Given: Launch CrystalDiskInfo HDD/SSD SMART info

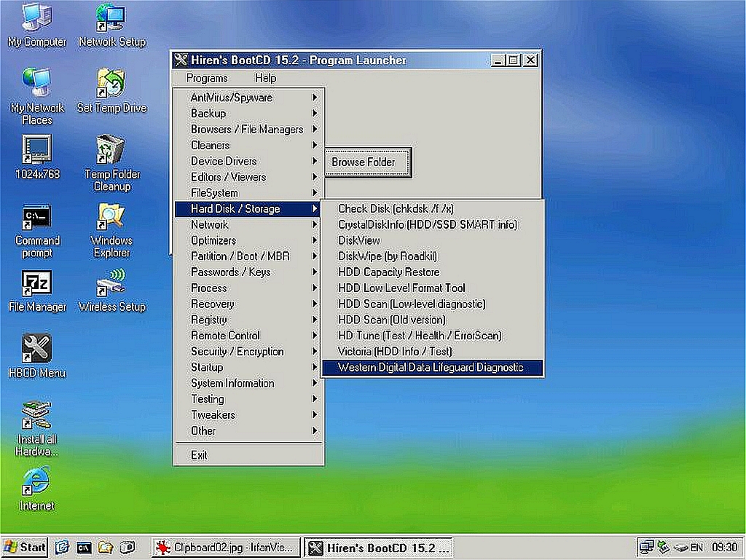Looking at the screenshot, I should click(432, 224).
